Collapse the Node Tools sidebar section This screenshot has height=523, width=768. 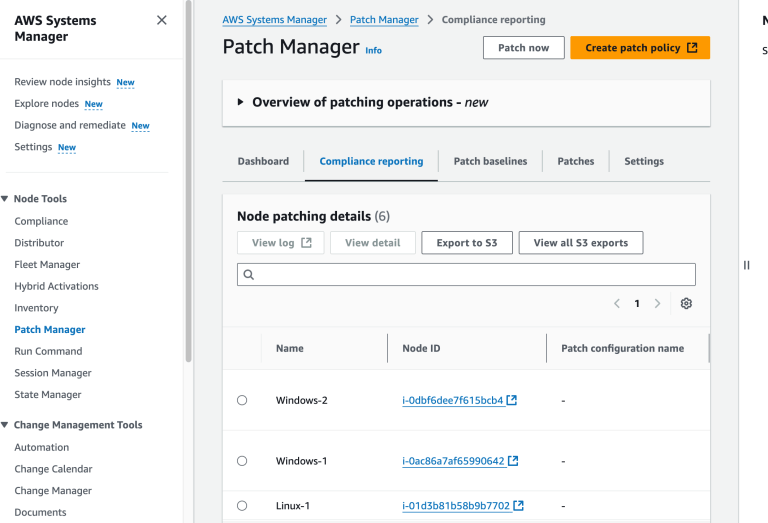(5, 199)
